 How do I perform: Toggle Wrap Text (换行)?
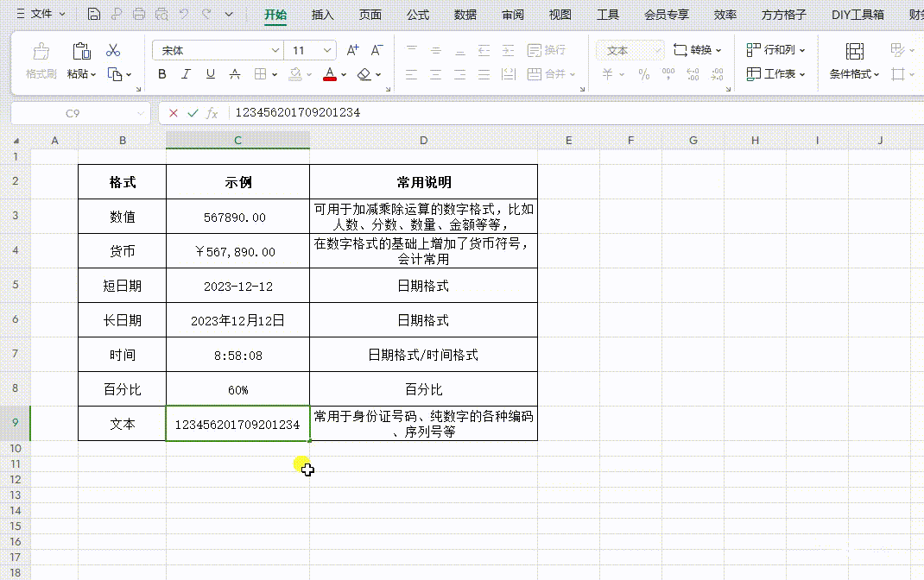click(547, 51)
